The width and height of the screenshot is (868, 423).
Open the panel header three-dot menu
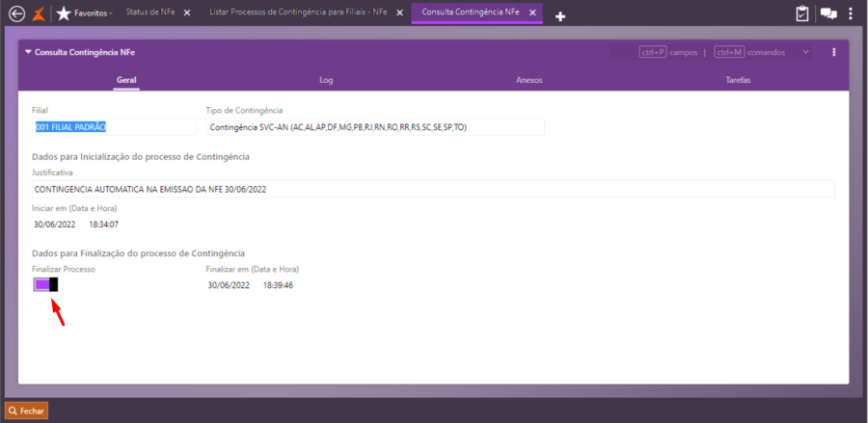[x=834, y=53]
